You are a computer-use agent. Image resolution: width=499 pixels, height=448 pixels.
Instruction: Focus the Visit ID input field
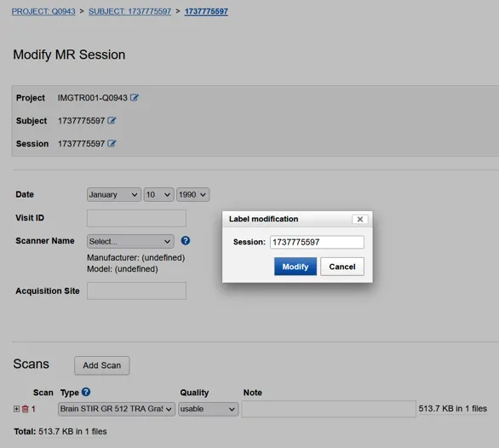(136, 218)
